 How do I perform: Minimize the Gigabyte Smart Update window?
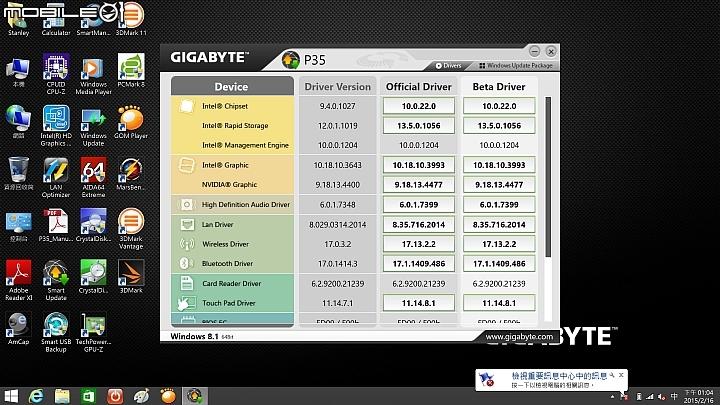[x=534, y=51]
